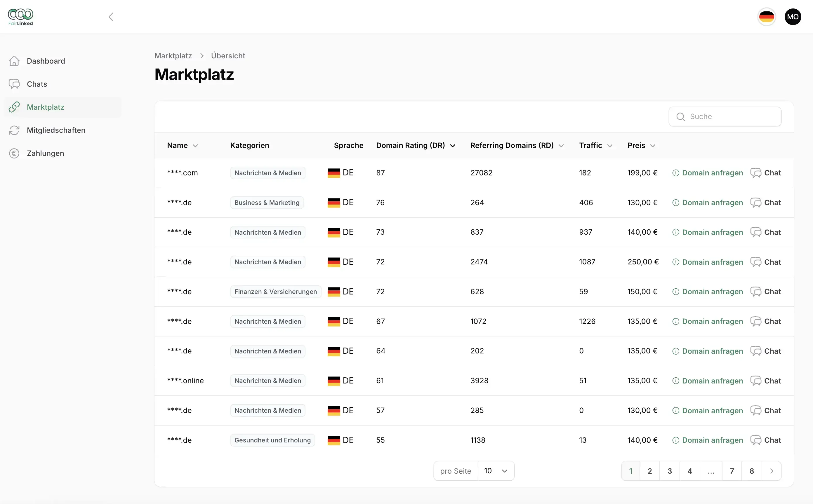The height and width of the screenshot is (504, 813).
Task: Click the 27082 referring domains value
Action: pos(481,173)
